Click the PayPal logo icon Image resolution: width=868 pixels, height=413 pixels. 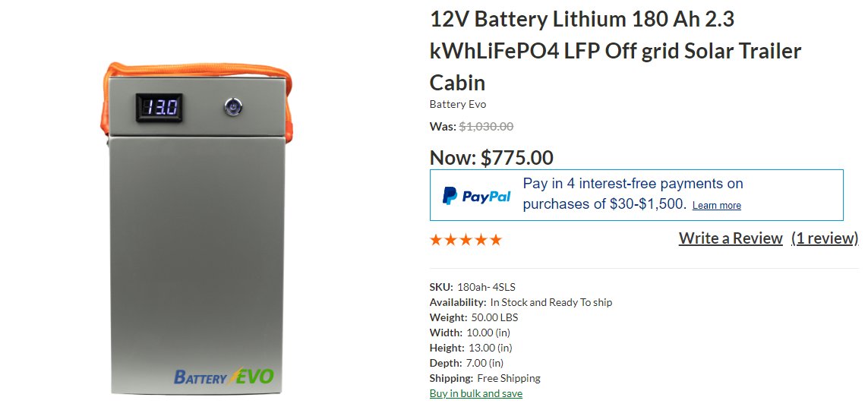[476, 195]
